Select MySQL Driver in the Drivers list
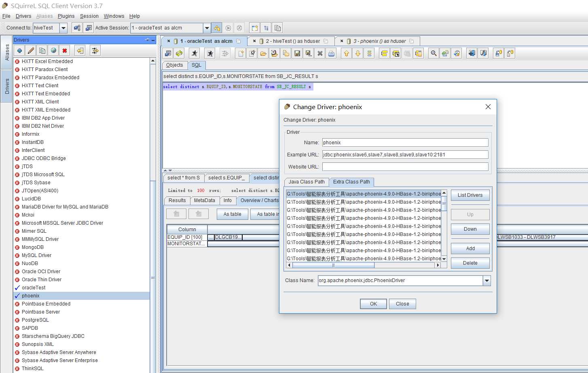The image size is (588, 373). tap(81, 255)
